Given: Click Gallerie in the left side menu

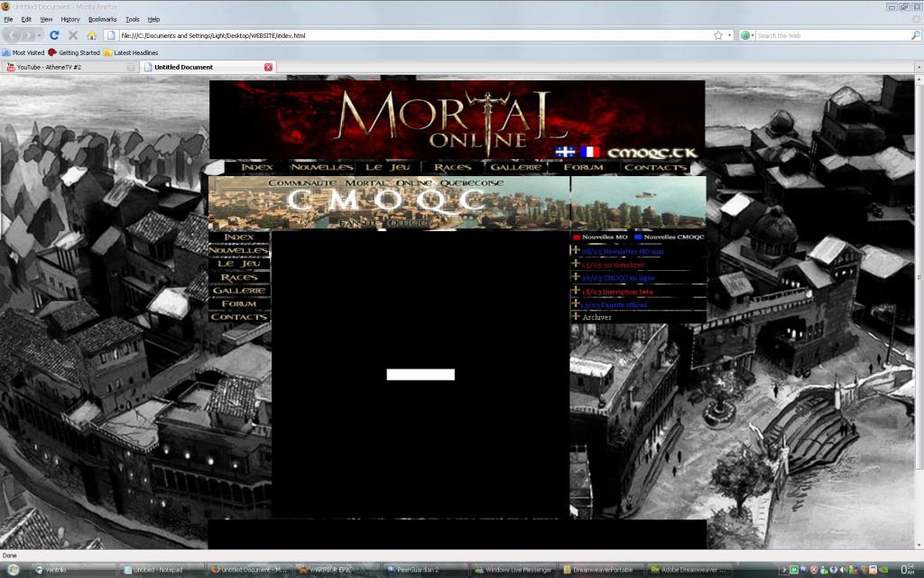Looking at the screenshot, I should 239,291.
